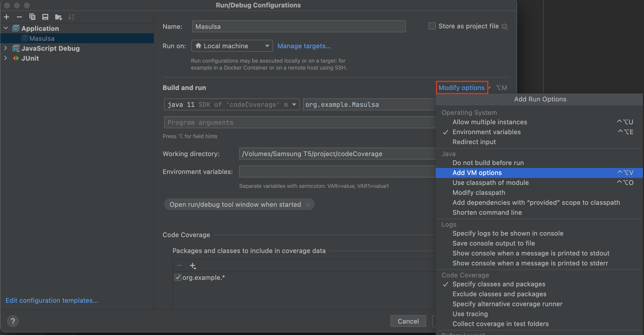Select Add VM options menu entry
644x335 pixels.
pyautogui.click(x=477, y=173)
